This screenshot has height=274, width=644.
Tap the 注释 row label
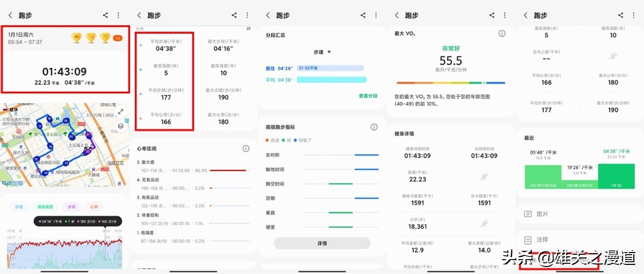click(543, 240)
